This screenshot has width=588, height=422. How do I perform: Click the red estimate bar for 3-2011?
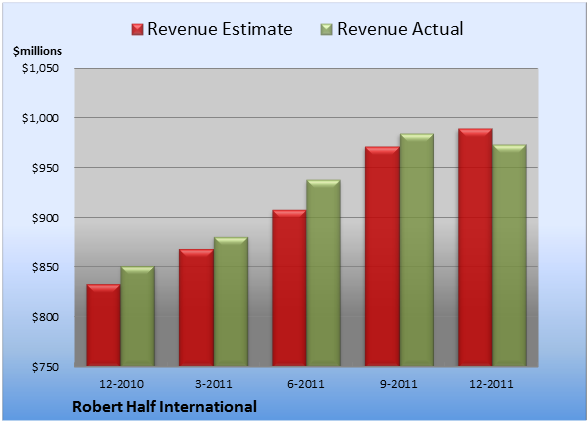196,308
